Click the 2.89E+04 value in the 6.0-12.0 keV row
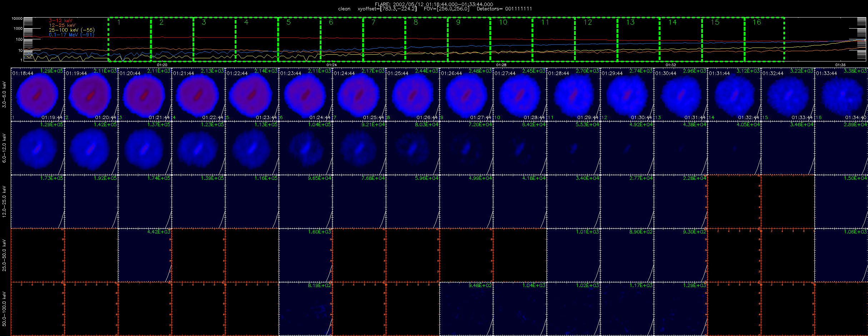This screenshot has width=868, height=336. click(855, 124)
